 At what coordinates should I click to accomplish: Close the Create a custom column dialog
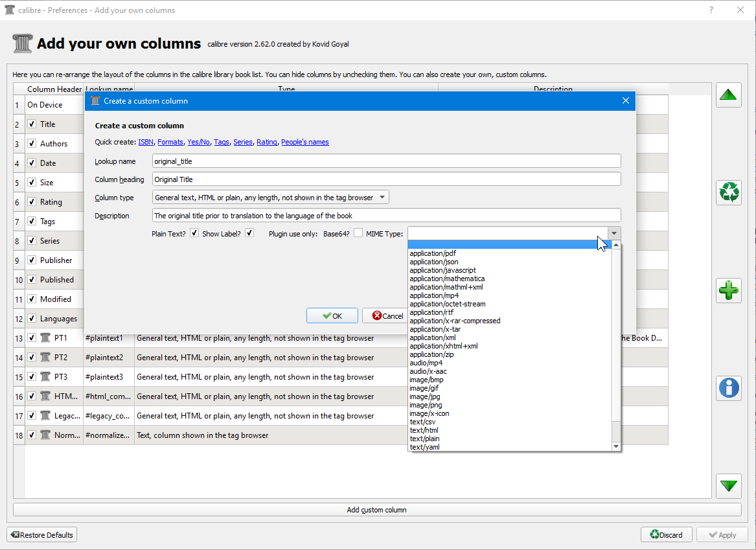(625, 100)
